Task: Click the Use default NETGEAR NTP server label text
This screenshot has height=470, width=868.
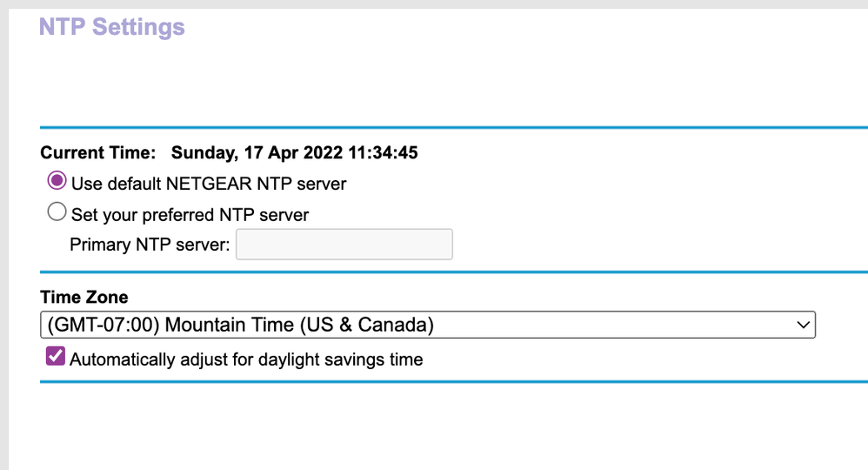Action: [x=209, y=184]
